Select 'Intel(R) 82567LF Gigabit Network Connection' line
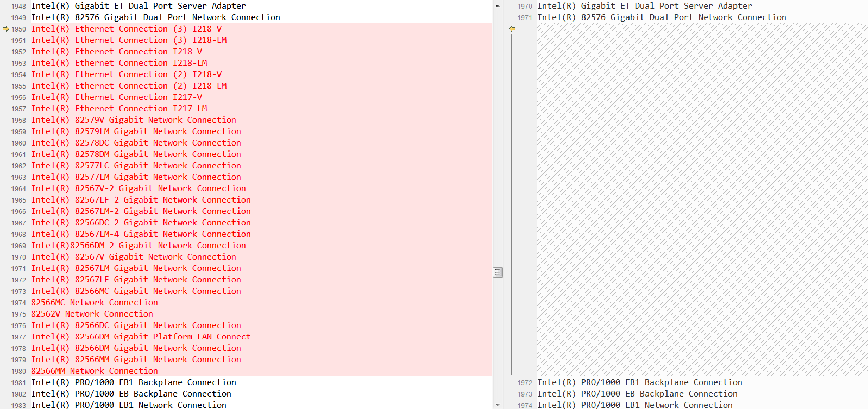 coord(136,280)
